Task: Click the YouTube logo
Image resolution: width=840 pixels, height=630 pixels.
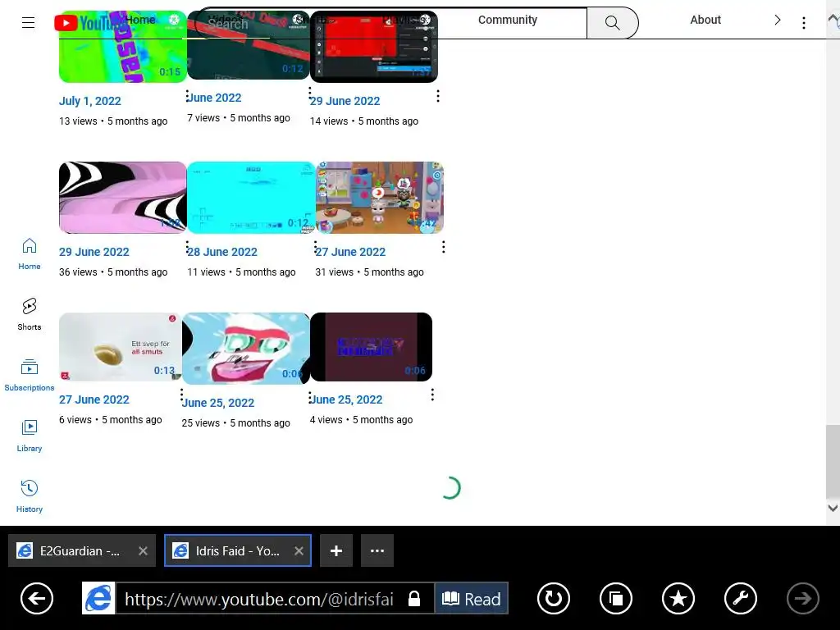Action: pos(89,22)
